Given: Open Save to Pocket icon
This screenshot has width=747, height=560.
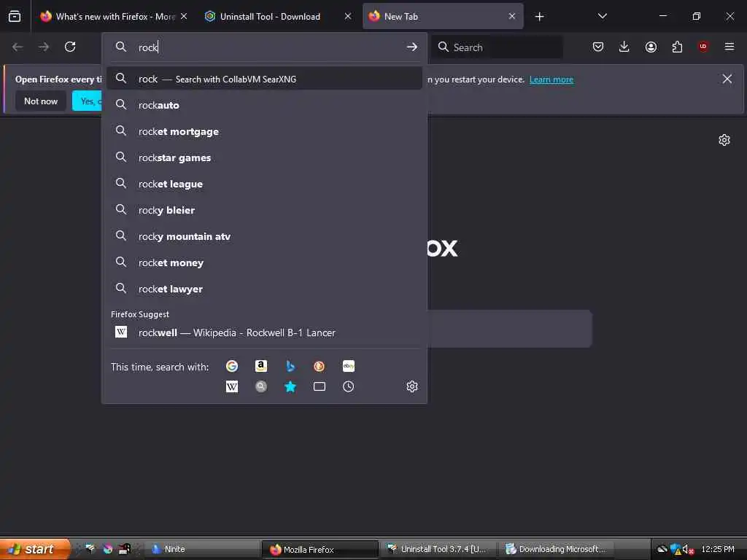Looking at the screenshot, I should [x=598, y=47].
